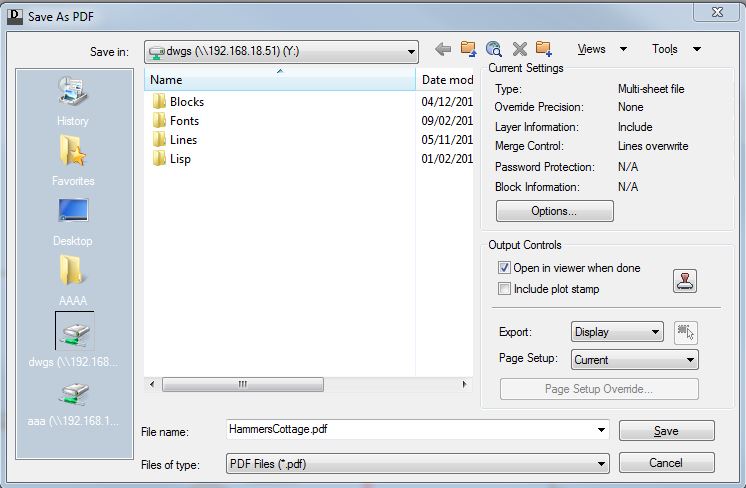Image resolution: width=746 pixels, height=488 pixels.
Task: Click the Back arrow toolbar icon
Action: [x=443, y=49]
